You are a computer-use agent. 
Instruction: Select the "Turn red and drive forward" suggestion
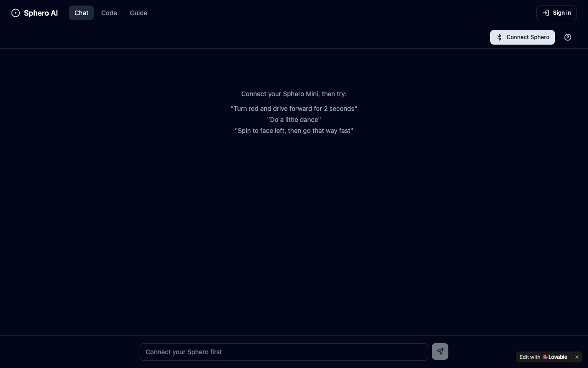pos(294,109)
